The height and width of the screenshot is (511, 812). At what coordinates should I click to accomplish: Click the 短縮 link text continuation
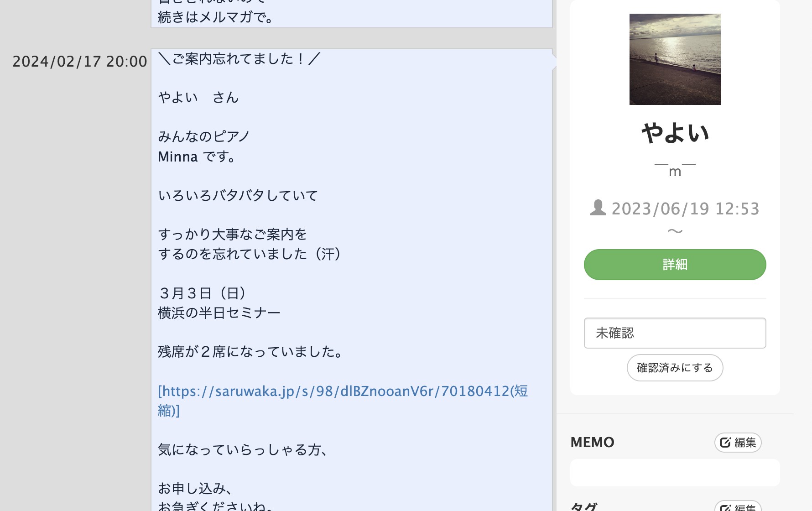pyautogui.click(x=169, y=411)
